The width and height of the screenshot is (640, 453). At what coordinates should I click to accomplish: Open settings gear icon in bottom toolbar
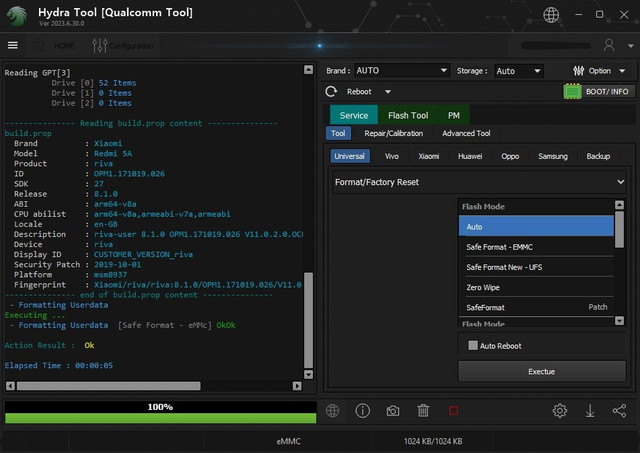560,411
